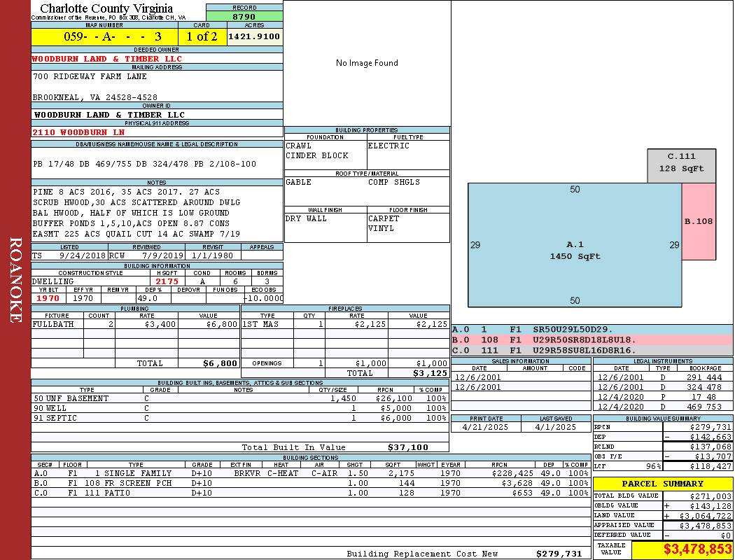Click the No Image Found placeholder

(367, 63)
